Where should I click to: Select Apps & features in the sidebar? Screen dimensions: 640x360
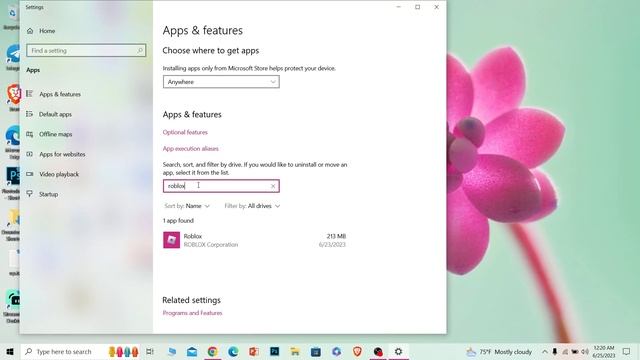[x=60, y=94]
